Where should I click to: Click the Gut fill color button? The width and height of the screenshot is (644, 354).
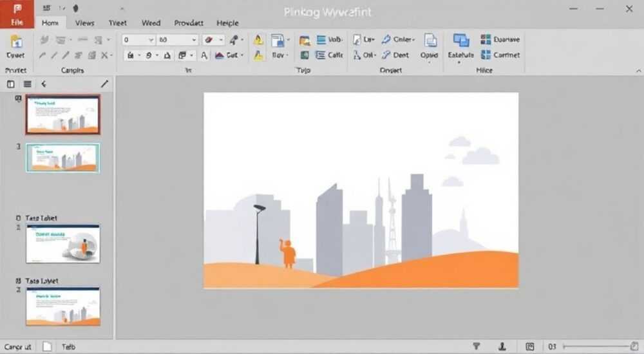coord(229,55)
